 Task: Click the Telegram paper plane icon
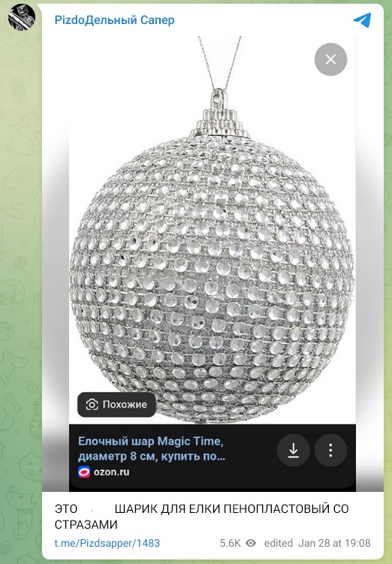[x=362, y=20]
